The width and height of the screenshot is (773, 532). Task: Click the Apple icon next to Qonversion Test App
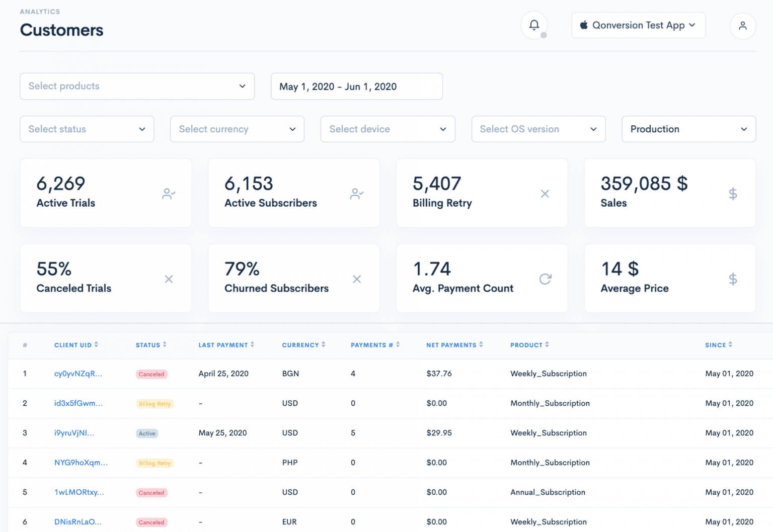(x=584, y=25)
